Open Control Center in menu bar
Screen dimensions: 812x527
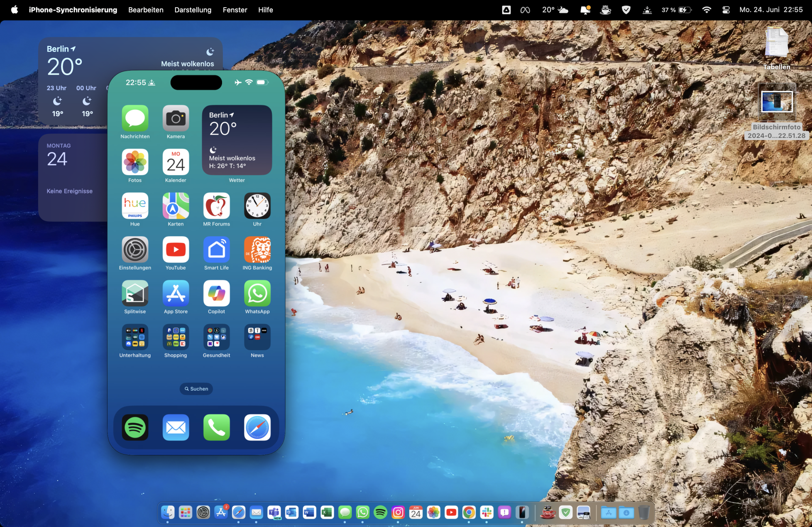coord(726,10)
